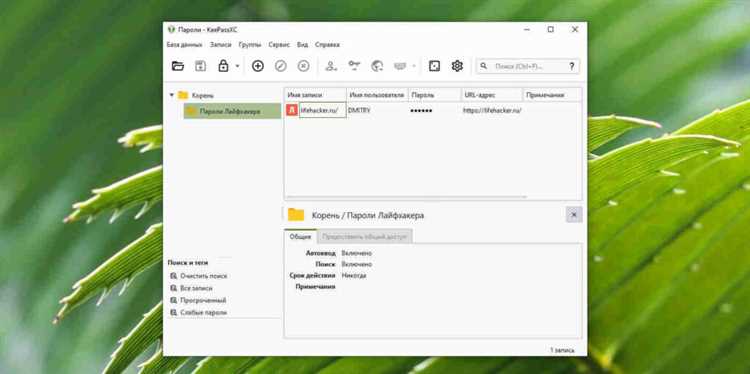
Task: Copy URL using the globe toolbar icon
Action: point(377,66)
